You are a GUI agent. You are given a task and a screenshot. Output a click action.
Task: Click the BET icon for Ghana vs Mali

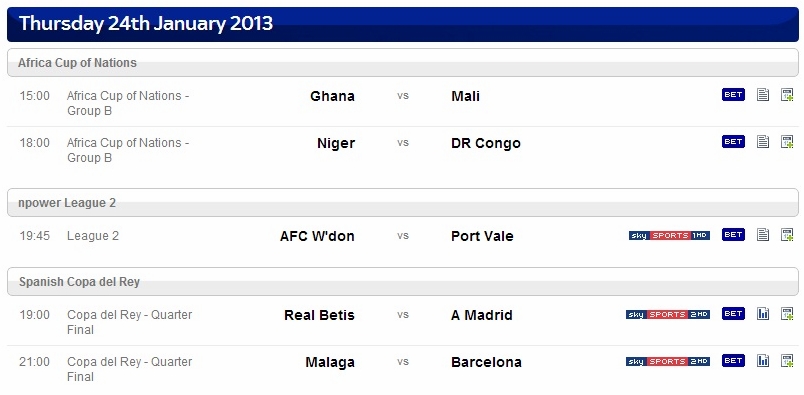[733, 95]
